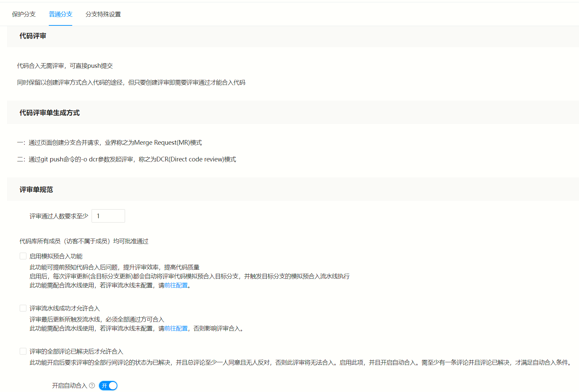Open the 分支特殊设置 tab
Screen dimensions: 579x392
[x=103, y=14]
